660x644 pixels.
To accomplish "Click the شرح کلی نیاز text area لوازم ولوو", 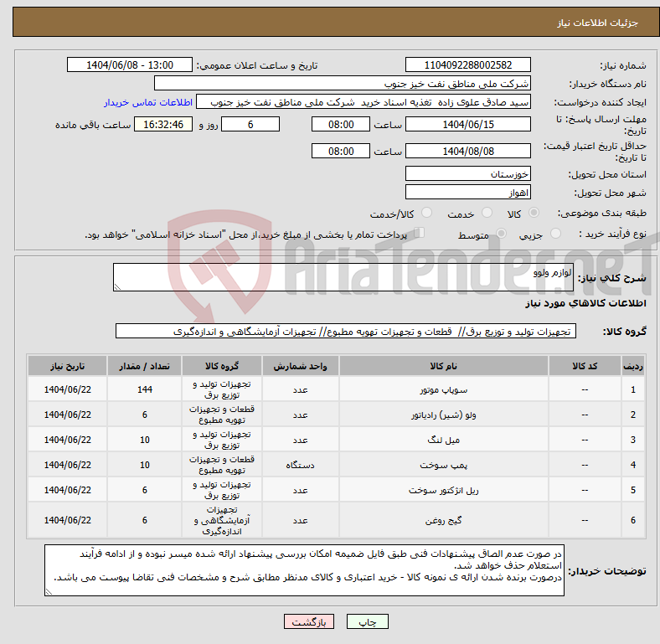I will click(343, 277).
